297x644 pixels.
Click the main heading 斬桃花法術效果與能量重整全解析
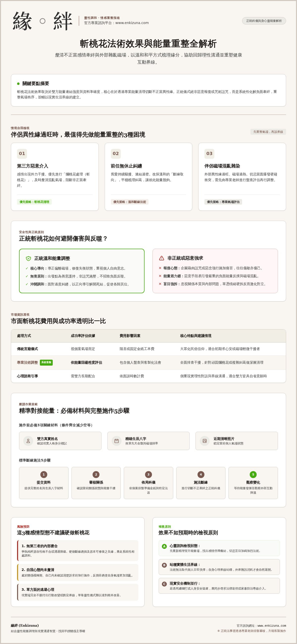(x=148, y=44)
